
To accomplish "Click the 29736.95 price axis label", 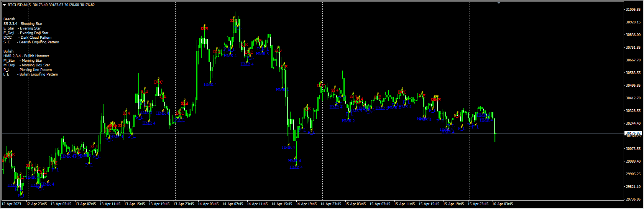I will pos(633,199).
